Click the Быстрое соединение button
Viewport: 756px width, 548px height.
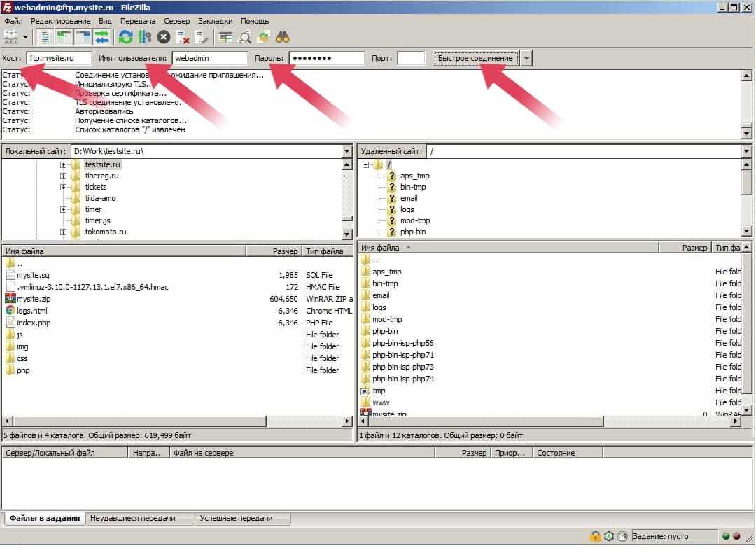click(475, 58)
